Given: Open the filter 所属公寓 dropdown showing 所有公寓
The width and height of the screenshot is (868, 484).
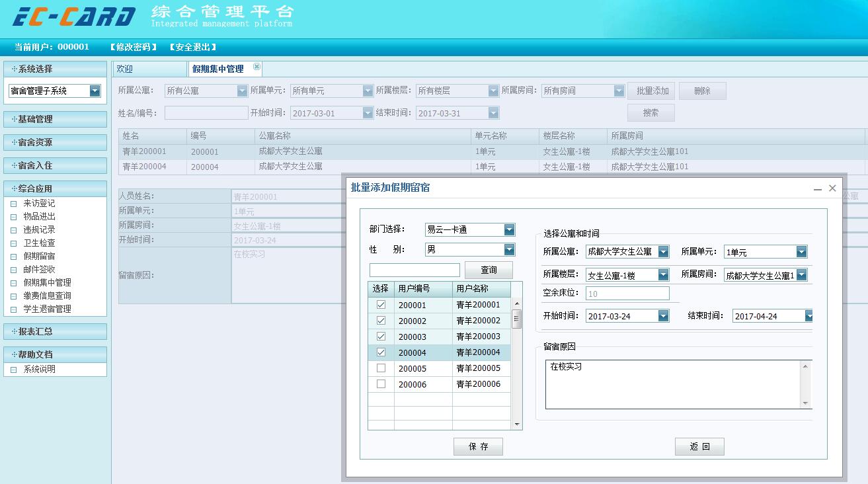Looking at the screenshot, I should pyautogui.click(x=242, y=91).
